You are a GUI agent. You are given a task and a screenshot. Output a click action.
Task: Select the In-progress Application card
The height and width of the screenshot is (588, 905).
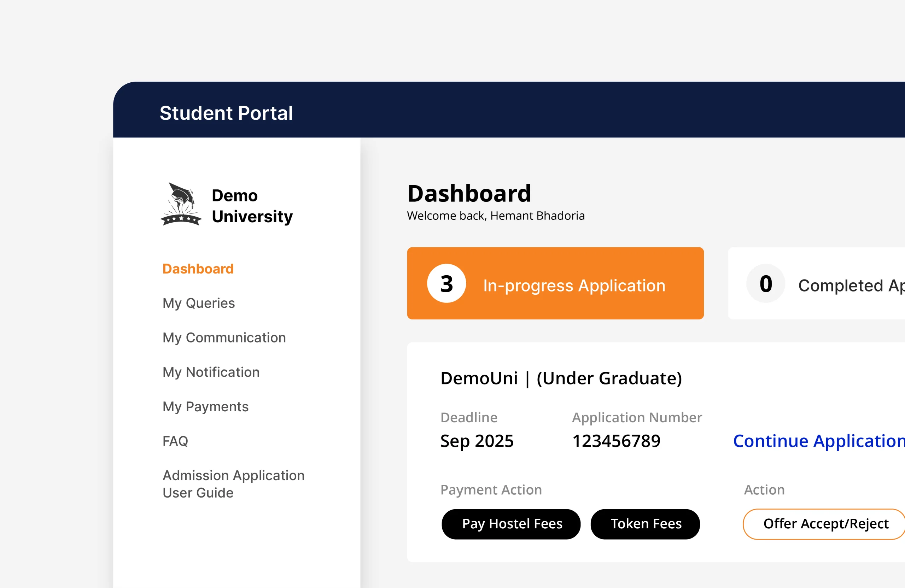[555, 283]
